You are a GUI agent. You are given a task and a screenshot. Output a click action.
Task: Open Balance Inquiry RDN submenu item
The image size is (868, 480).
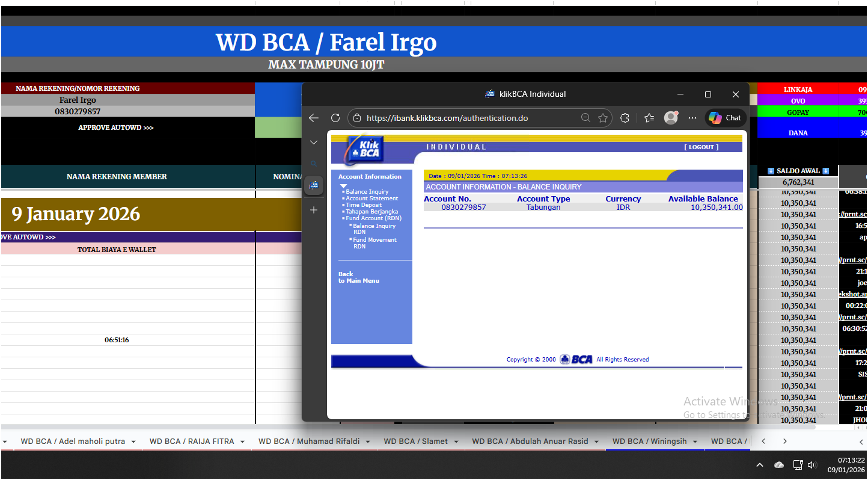(374, 229)
